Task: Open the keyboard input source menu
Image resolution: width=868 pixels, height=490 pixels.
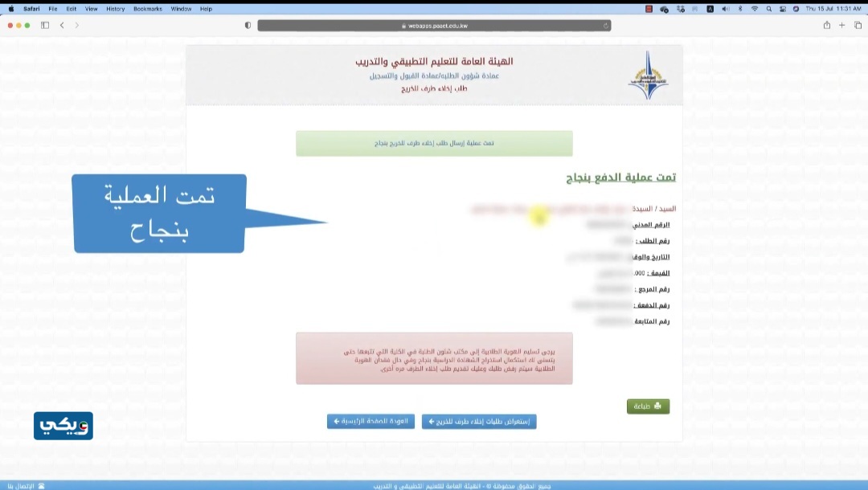Action: pyautogui.click(x=710, y=9)
